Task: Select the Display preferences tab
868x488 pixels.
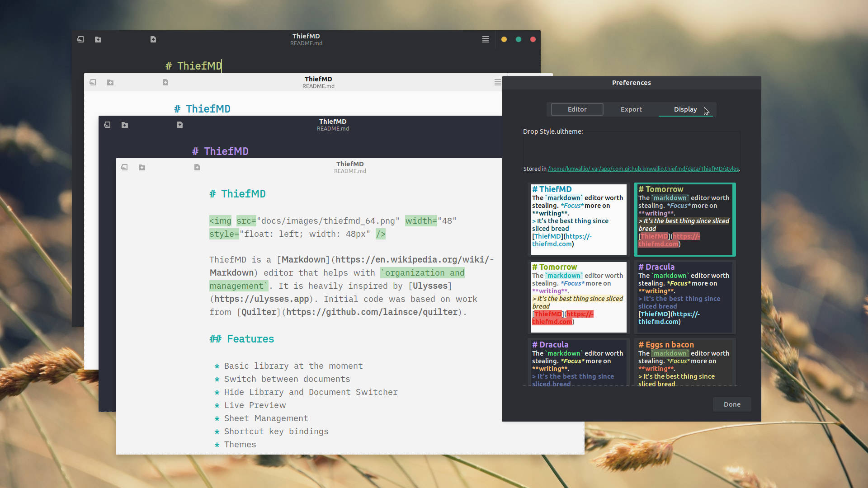Action: [x=685, y=109]
